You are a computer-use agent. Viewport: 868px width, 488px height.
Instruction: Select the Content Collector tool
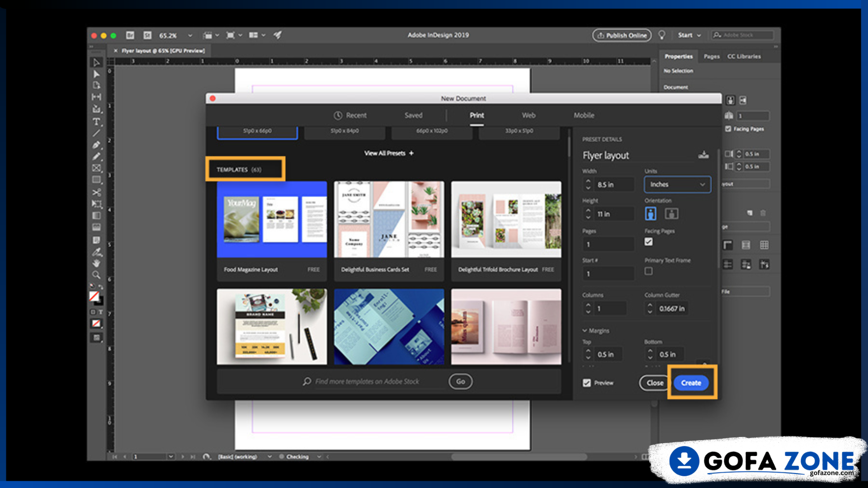pyautogui.click(x=96, y=108)
